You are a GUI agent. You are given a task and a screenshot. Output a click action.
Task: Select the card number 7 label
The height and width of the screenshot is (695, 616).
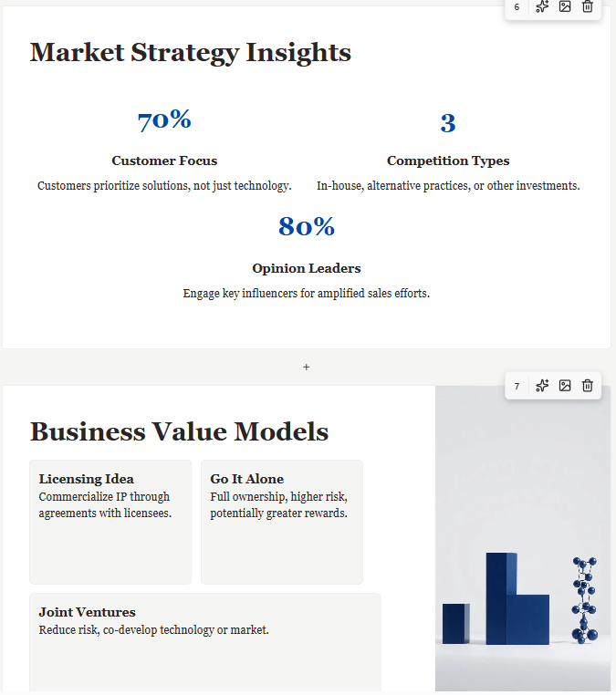[x=517, y=386]
